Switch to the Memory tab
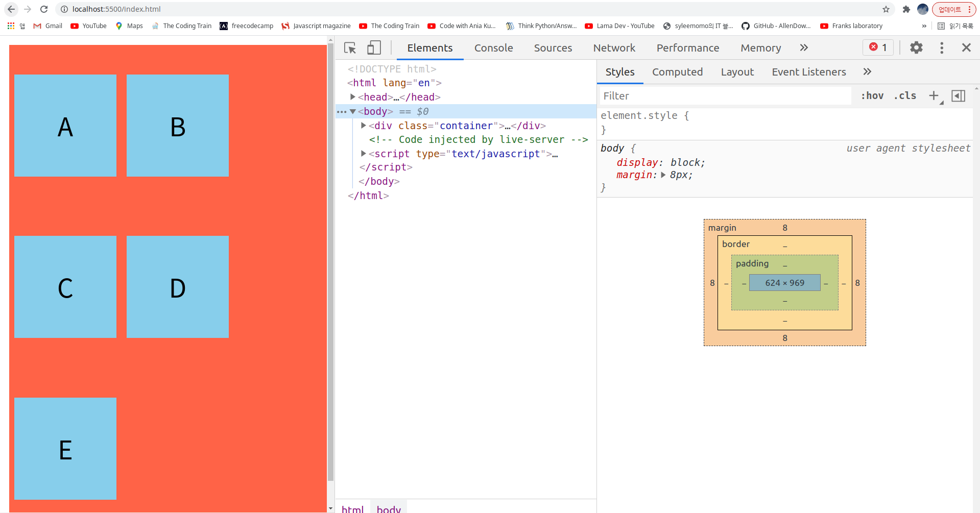This screenshot has width=980, height=513. (x=760, y=48)
